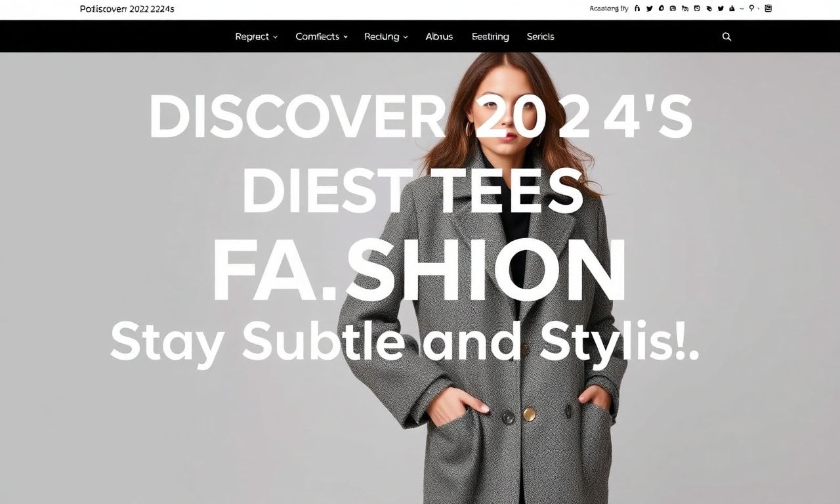Expand the Comfiects dropdown menu
The height and width of the screenshot is (504, 840).
322,37
